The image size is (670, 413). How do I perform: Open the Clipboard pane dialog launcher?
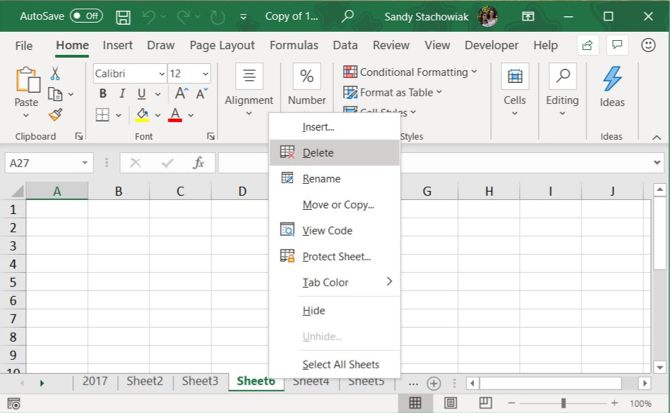(x=79, y=136)
